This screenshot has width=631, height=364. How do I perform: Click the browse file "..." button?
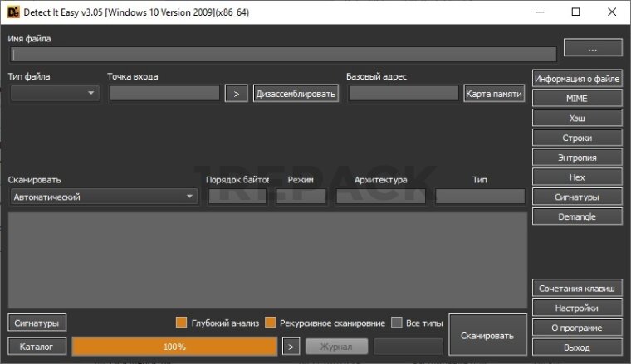(592, 49)
